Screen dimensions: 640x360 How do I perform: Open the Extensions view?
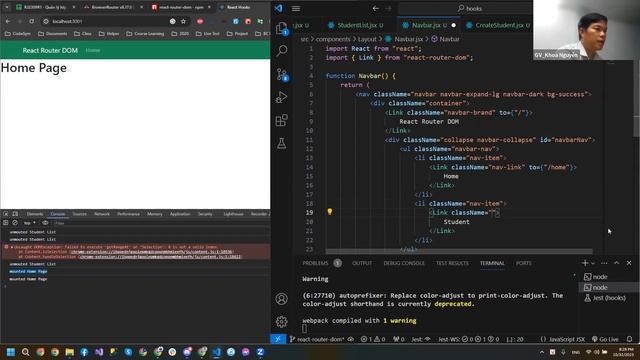pos(282,120)
